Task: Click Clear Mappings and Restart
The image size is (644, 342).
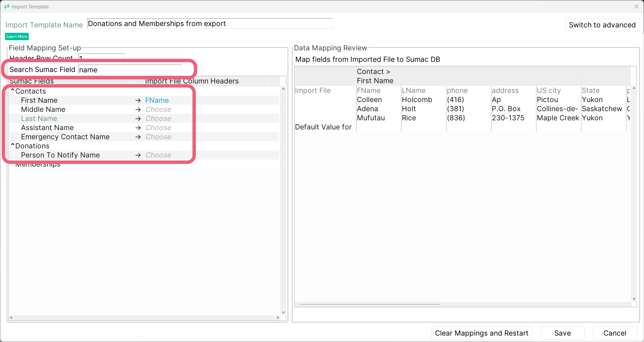Action: coord(482,333)
